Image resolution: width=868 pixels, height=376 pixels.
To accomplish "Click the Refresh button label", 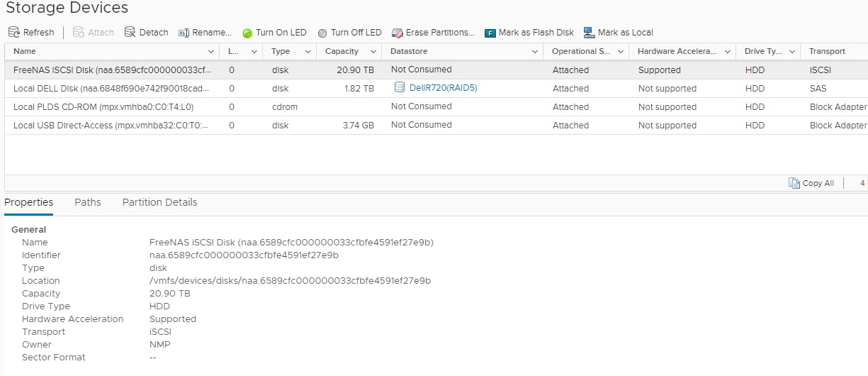I will click(x=38, y=33).
